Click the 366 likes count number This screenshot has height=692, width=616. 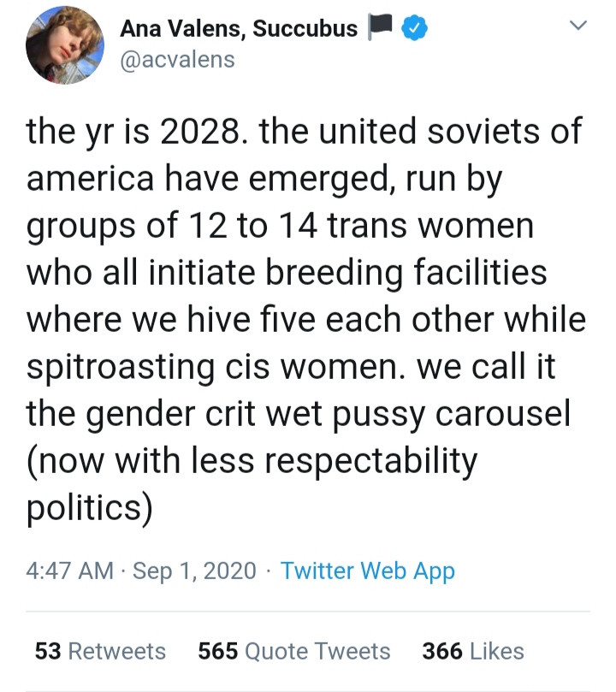click(x=442, y=652)
